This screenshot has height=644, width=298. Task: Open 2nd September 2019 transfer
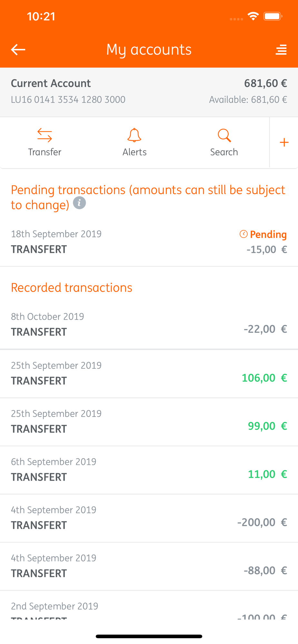point(149,610)
